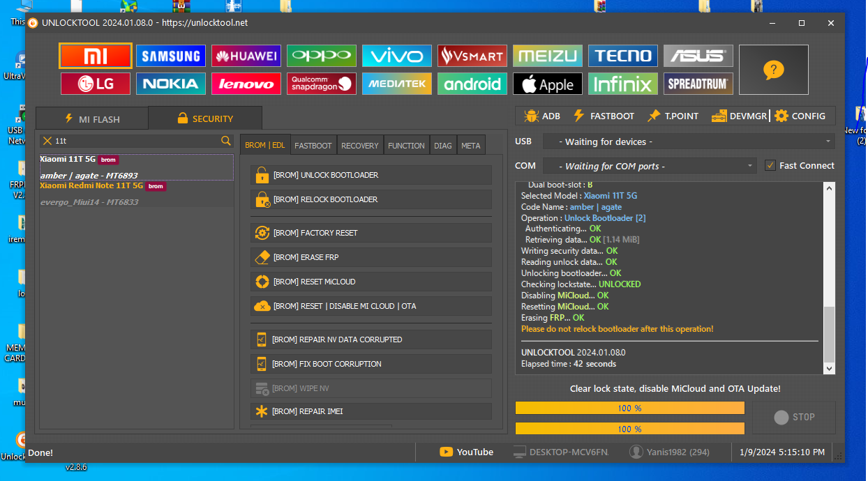Image resolution: width=868 pixels, height=481 pixels.
Task: Select the LG brand logo
Action: click(x=96, y=84)
